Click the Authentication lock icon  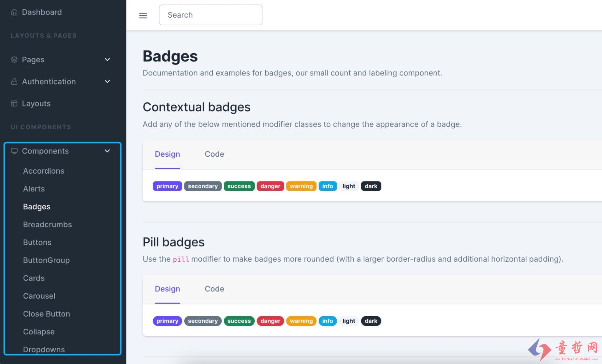click(14, 82)
